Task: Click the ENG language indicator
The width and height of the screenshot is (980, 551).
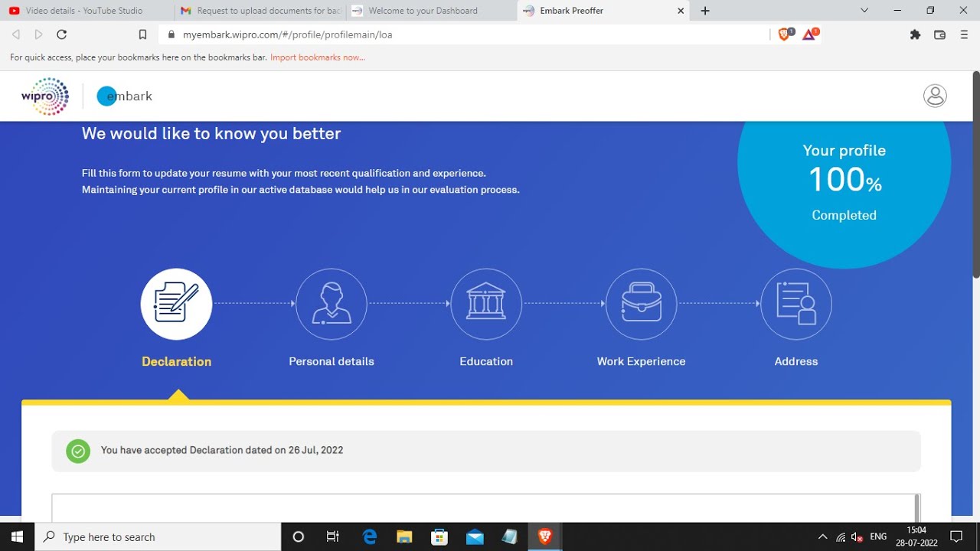Action: tap(878, 537)
